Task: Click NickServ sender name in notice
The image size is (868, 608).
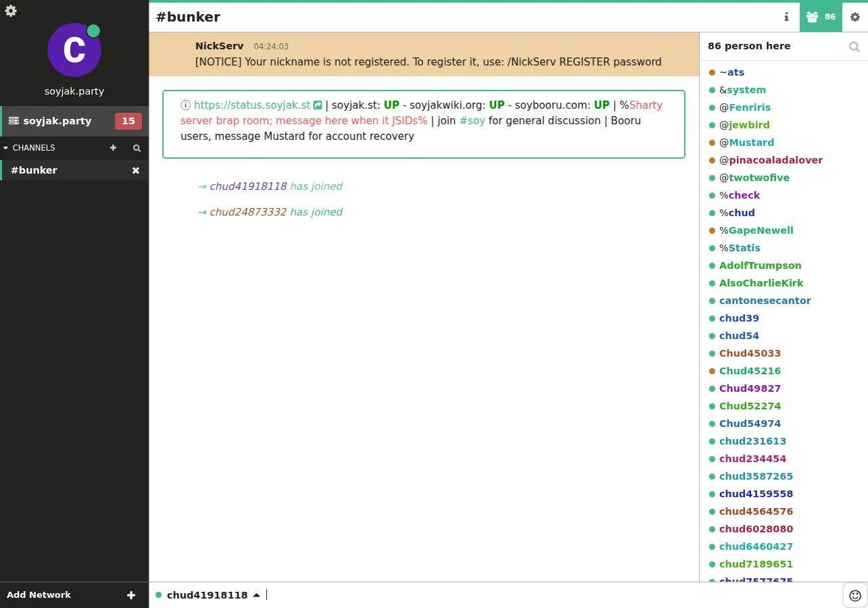Action: click(219, 46)
